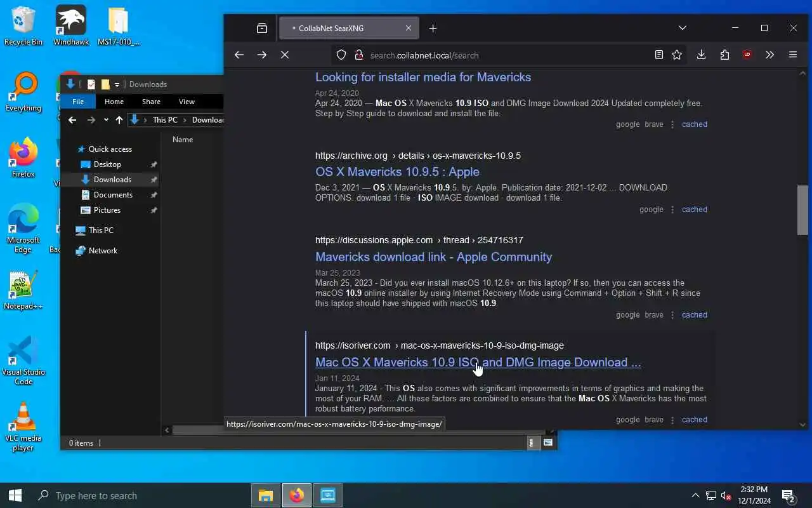Open 'OS X Mavericks 10.9.5 : Apple' result
The width and height of the screenshot is (812, 508).
coord(397,172)
